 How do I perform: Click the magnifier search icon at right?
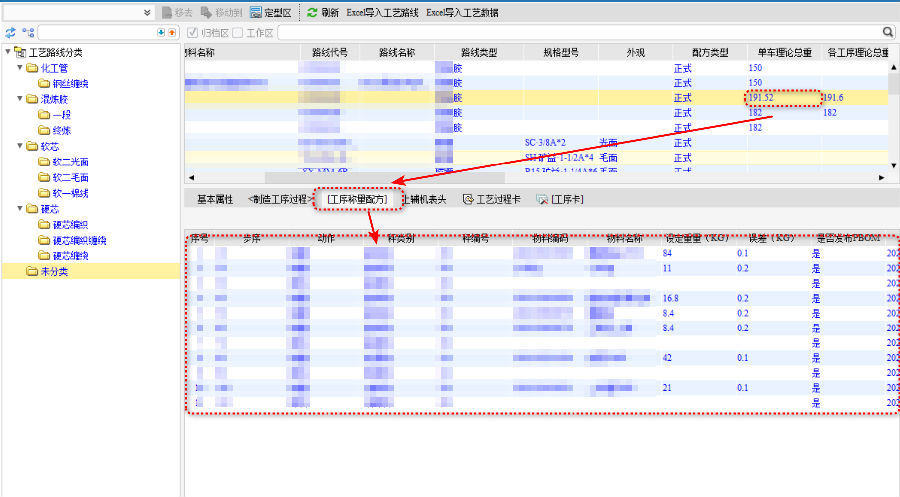point(888,32)
